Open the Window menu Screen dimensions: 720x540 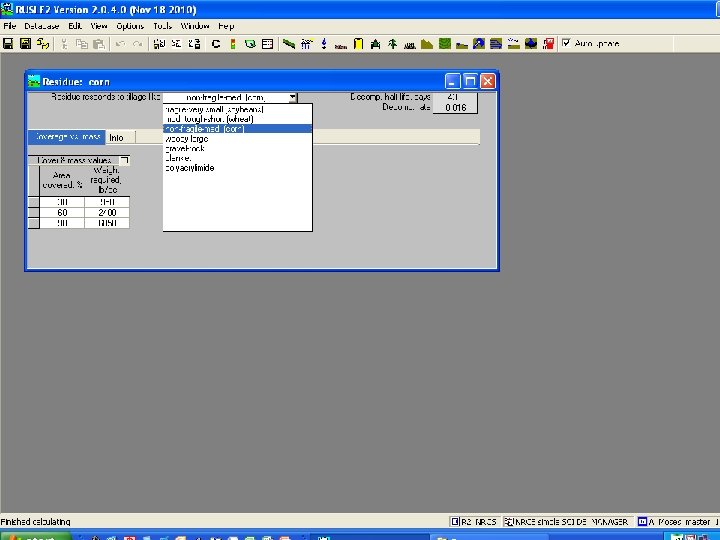(x=195, y=26)
